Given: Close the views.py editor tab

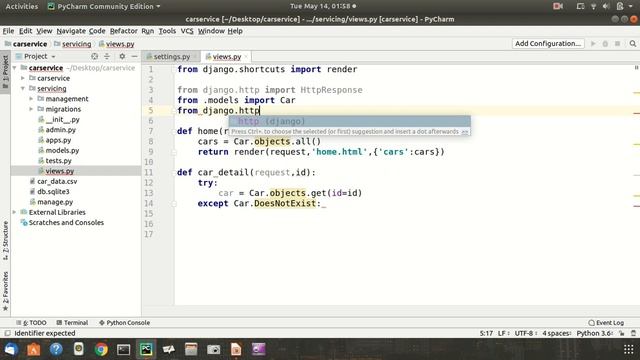Looking at the screenshot, I should tap(246, 57).
